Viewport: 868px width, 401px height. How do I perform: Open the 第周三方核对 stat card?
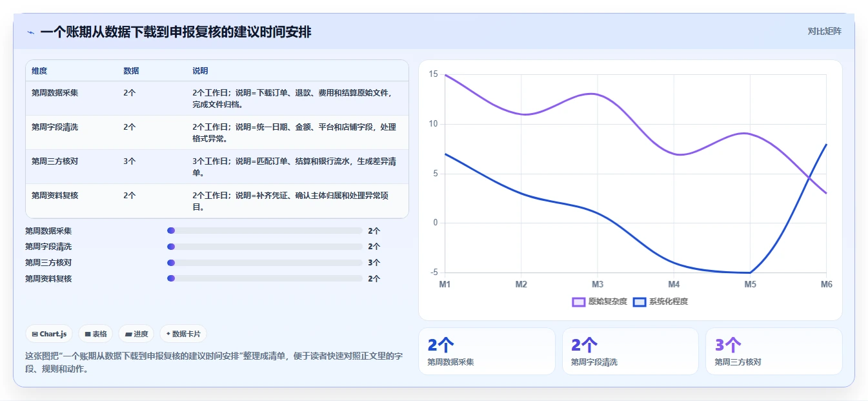(x=774, y=351)
